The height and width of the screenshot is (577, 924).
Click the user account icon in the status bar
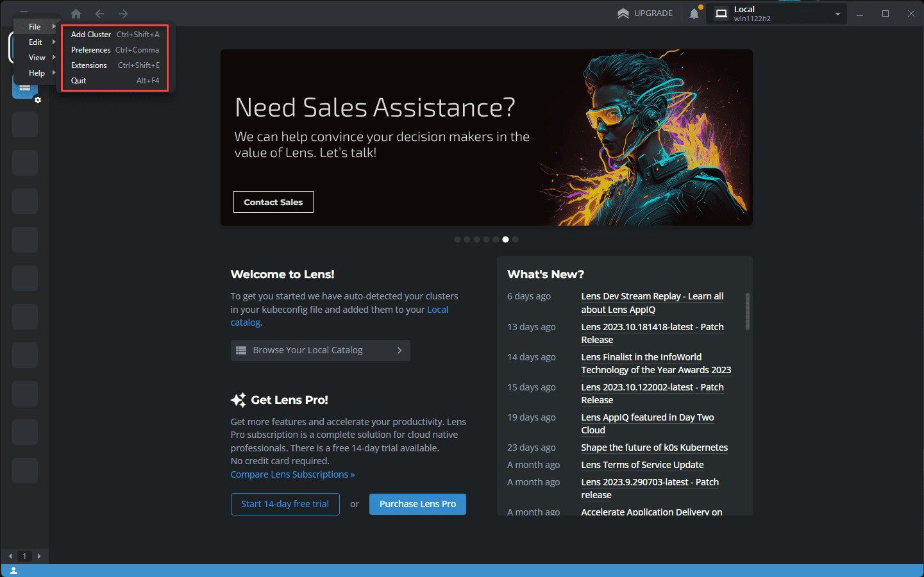[13, 571]
